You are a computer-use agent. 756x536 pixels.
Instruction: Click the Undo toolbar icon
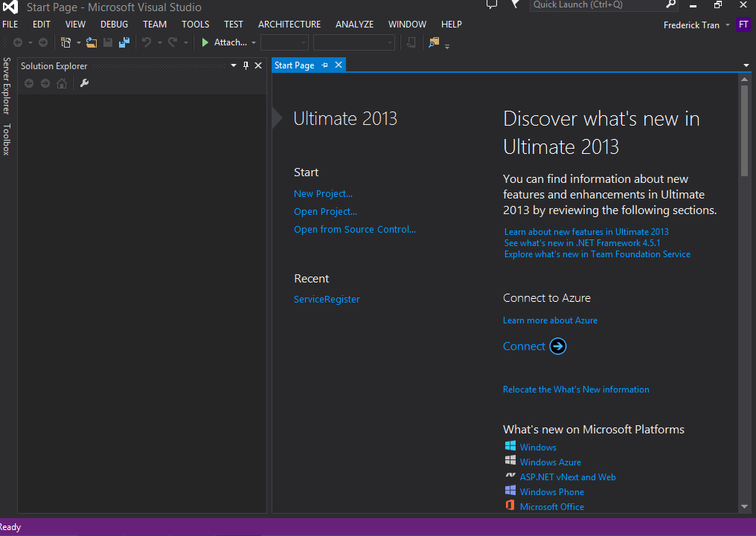tap(147, 43)
